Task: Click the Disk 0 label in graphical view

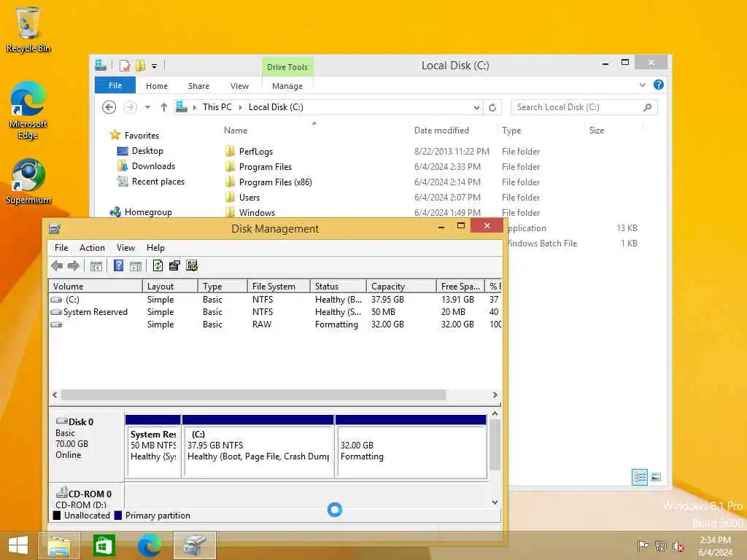Action: (80, 422)
